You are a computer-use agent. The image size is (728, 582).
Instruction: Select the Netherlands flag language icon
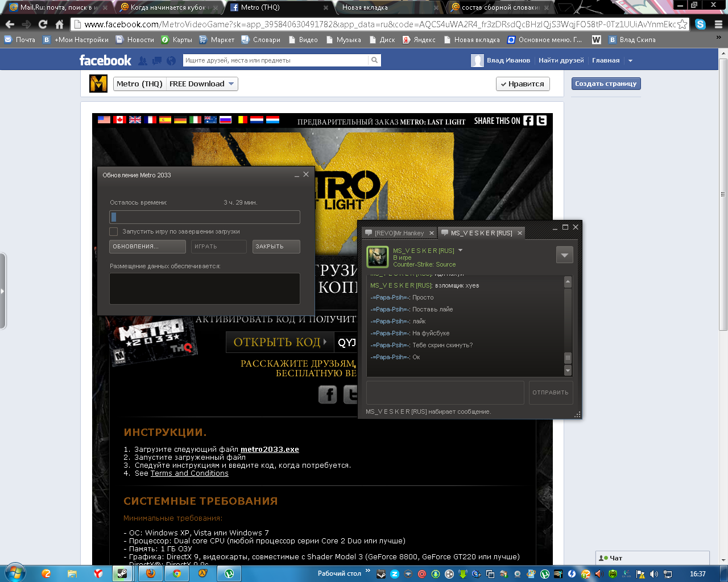point(257,120)
